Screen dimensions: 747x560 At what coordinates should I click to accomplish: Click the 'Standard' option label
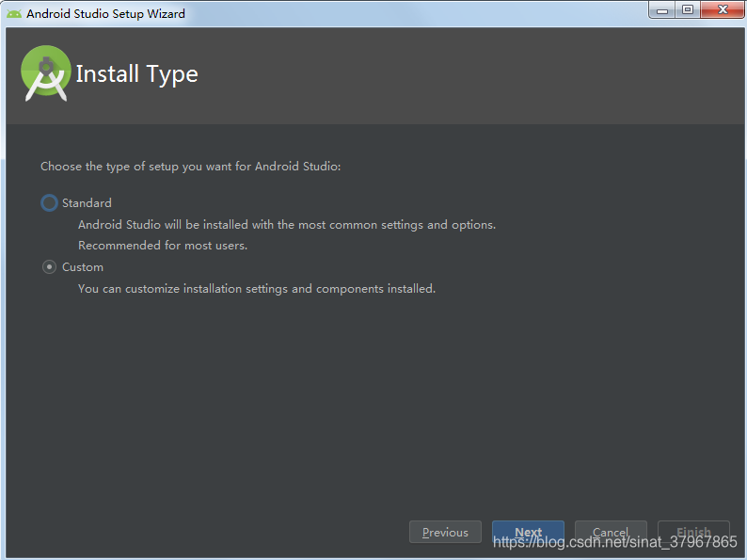pyautogui.click(x=87, y=203)
